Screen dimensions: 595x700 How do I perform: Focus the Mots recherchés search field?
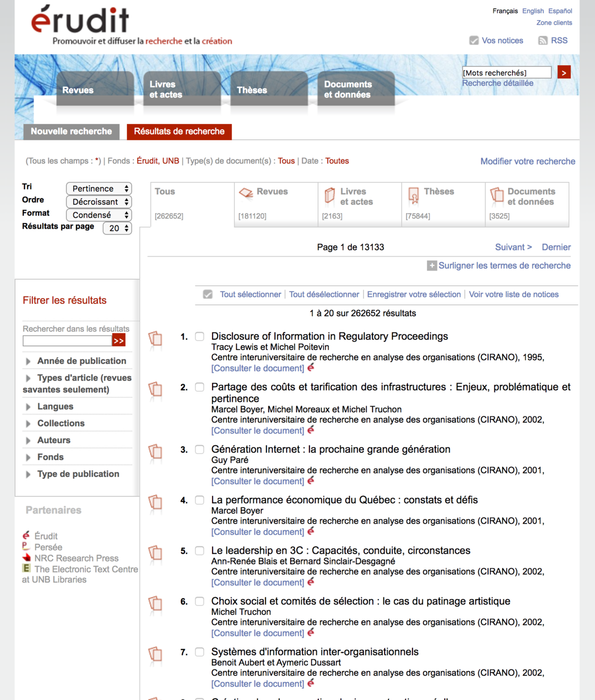[x=506, y=73]
